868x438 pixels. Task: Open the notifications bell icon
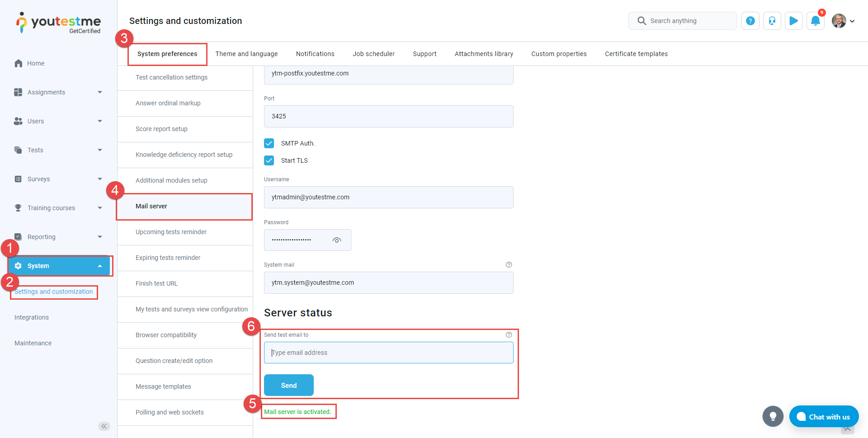pos(815,21)
